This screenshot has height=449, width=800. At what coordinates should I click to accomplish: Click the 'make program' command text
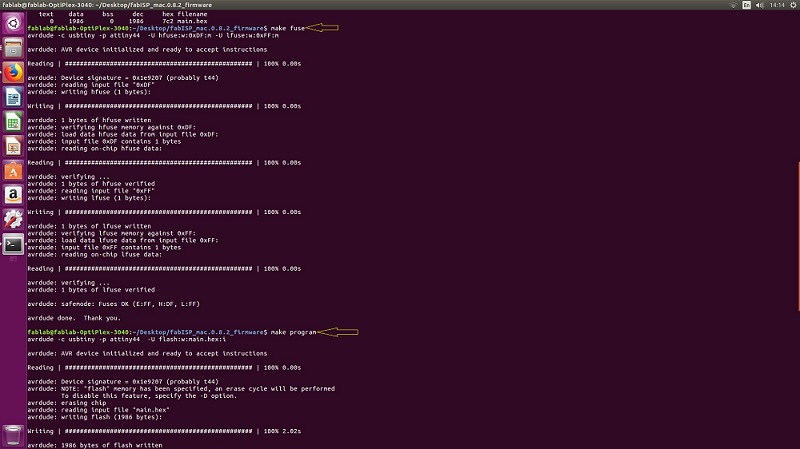tap(293, 332)
